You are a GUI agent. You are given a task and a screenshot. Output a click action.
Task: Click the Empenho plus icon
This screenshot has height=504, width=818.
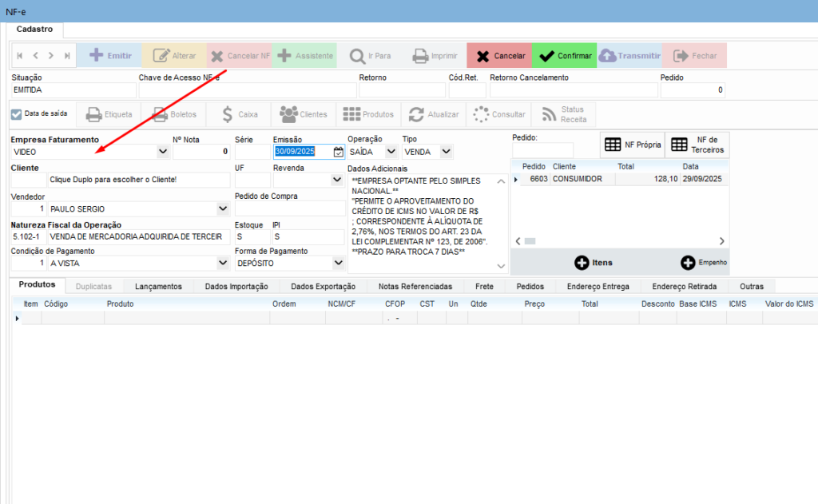tap(703, 263)
